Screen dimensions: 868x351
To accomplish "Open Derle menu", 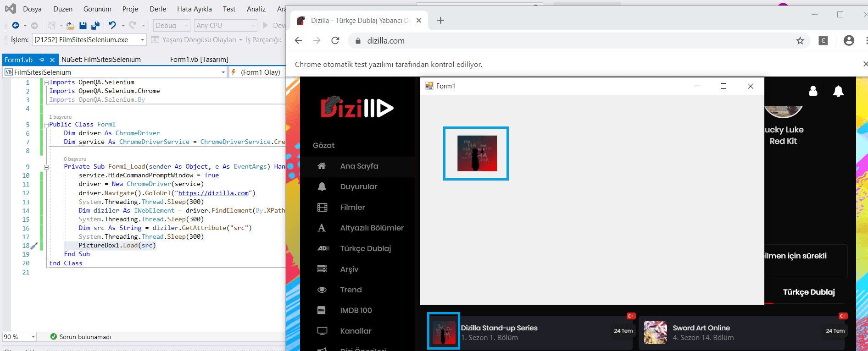I will pyautogui.click(x=158, y=9).
